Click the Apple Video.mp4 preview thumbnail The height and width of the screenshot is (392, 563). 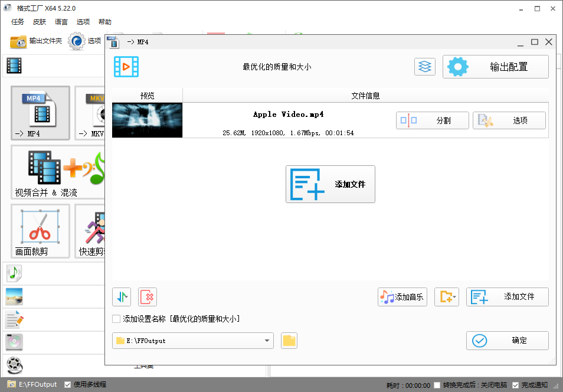point(147,120)
